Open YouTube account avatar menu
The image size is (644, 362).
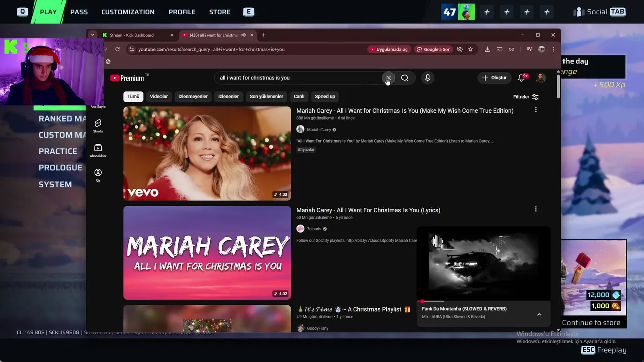point(541,78)
